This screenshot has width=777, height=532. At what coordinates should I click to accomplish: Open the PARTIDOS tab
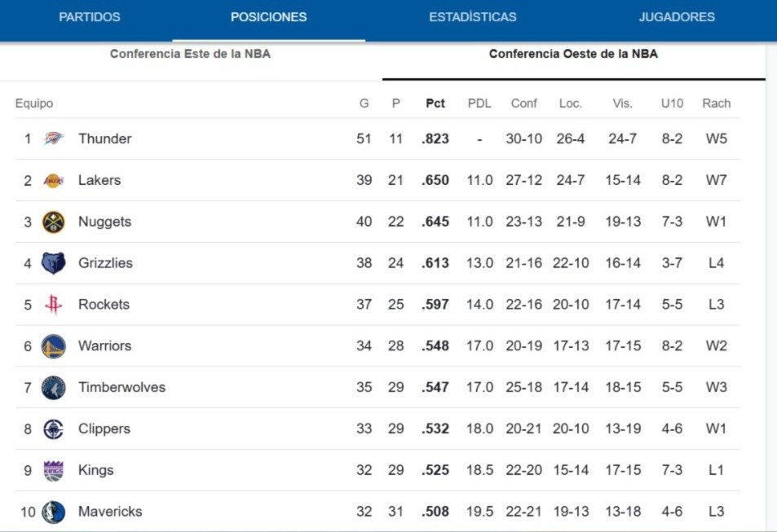click(90, 17)
